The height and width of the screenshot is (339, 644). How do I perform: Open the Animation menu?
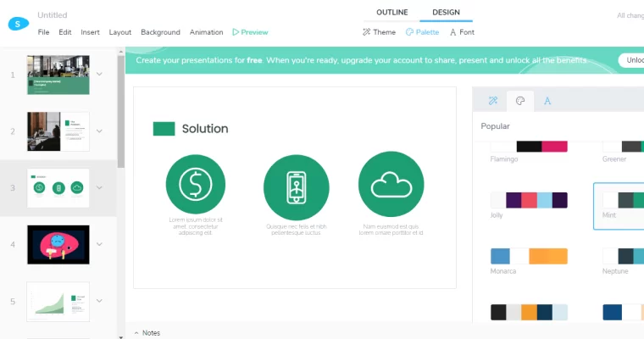point(206,32)
